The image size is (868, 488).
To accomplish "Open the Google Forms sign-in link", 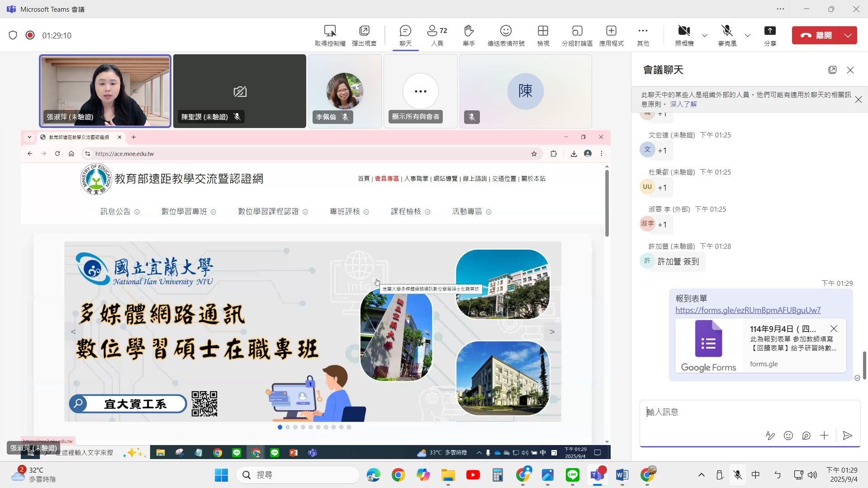I will point(748,310).
